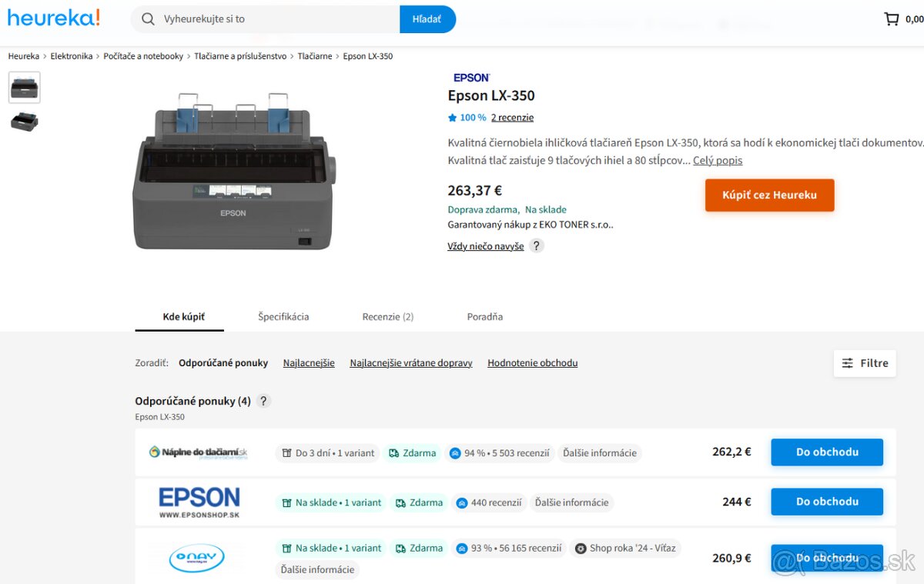Screen dimensions: 924x584
Task: Click the blue star rating icon
Action: pyautogui.click(x=453, y=118)
